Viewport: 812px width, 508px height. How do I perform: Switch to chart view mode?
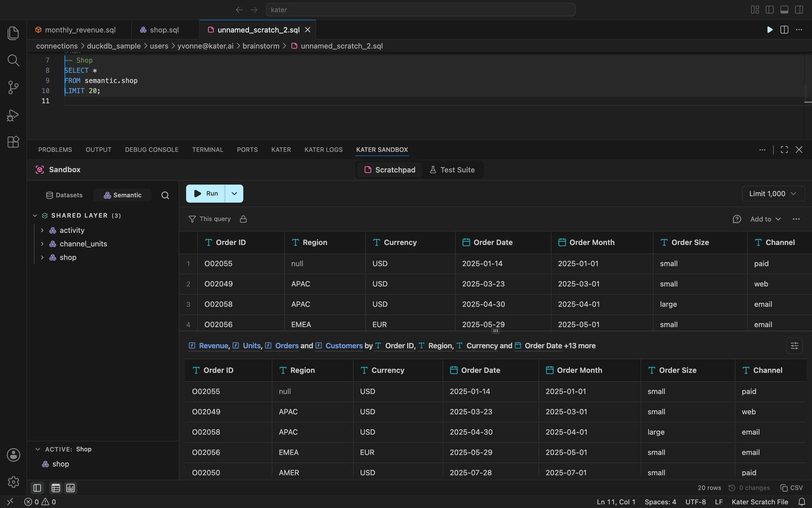[x=70, y=488]
